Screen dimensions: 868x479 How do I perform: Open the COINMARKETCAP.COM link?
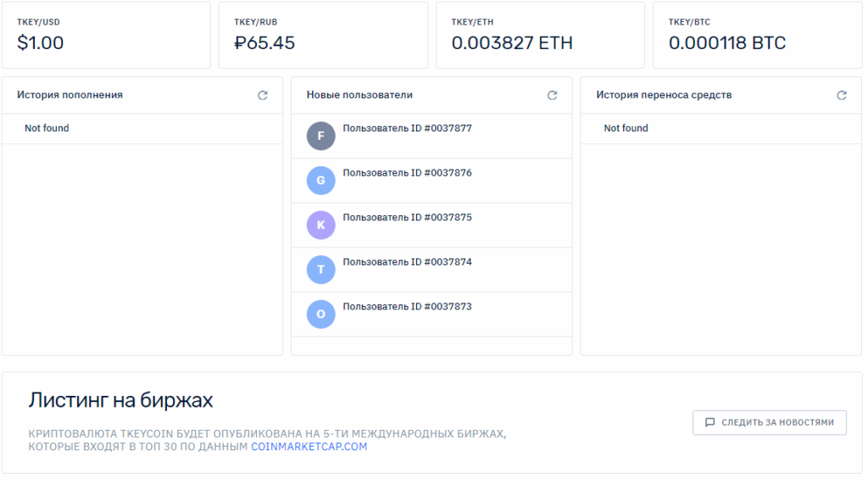click(309, 447)
